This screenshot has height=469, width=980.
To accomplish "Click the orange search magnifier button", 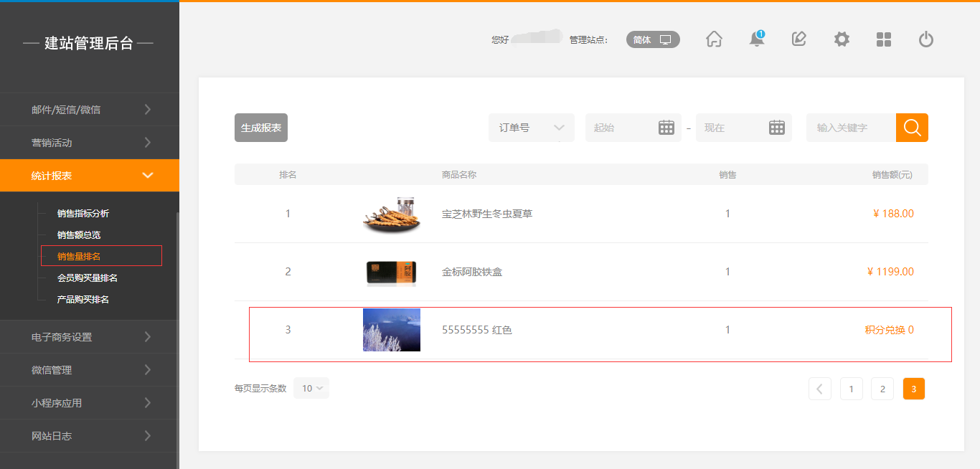I will pyautogui.click(x=912, y=128).
